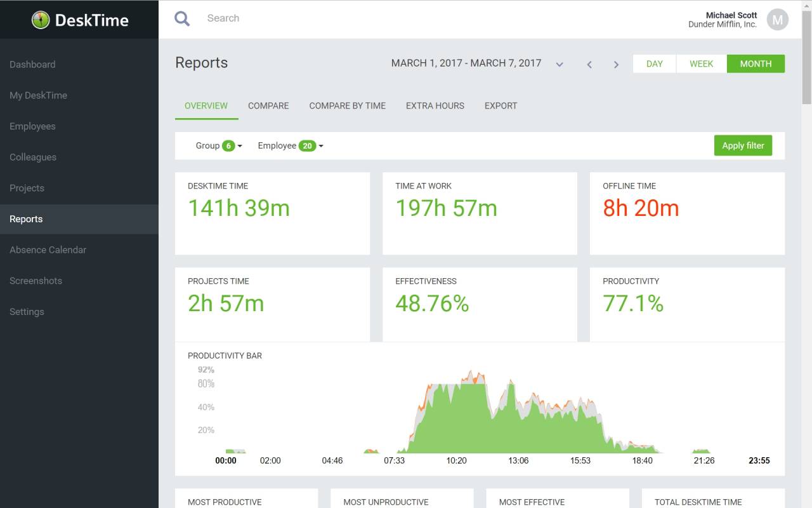Open the COMPARE tab
This screenshot has width=812, height=508.
[268, 106]
